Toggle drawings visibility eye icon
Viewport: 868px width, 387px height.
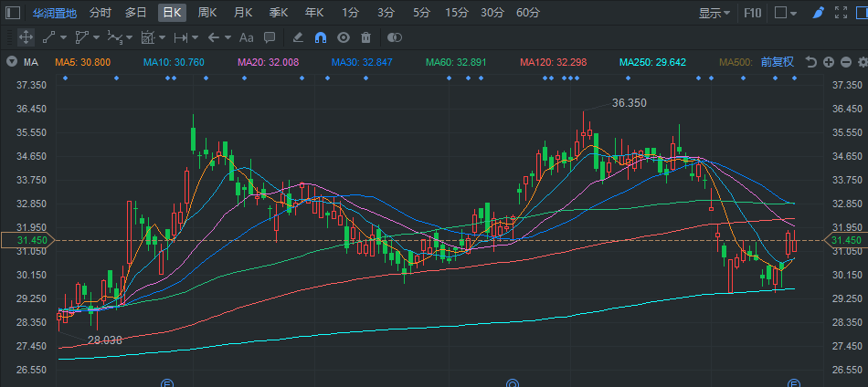344,37
